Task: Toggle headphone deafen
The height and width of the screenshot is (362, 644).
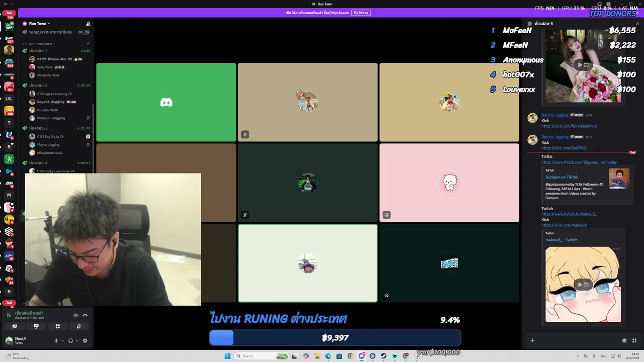Action: click(70, 340)
